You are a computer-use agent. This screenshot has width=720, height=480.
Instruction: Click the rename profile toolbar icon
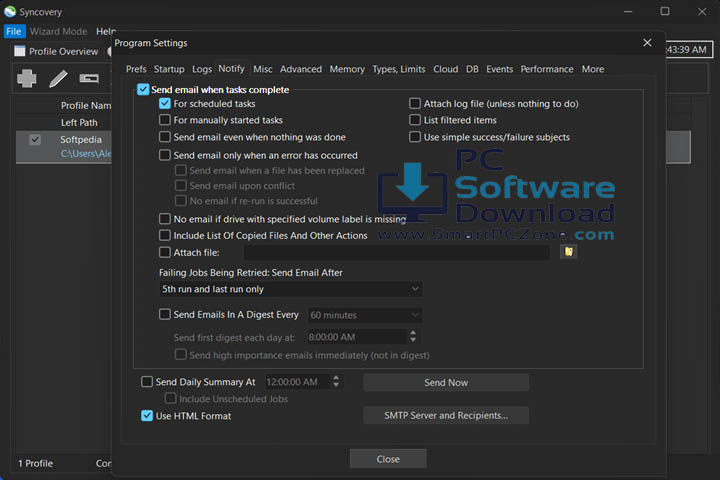pos(89,79)
